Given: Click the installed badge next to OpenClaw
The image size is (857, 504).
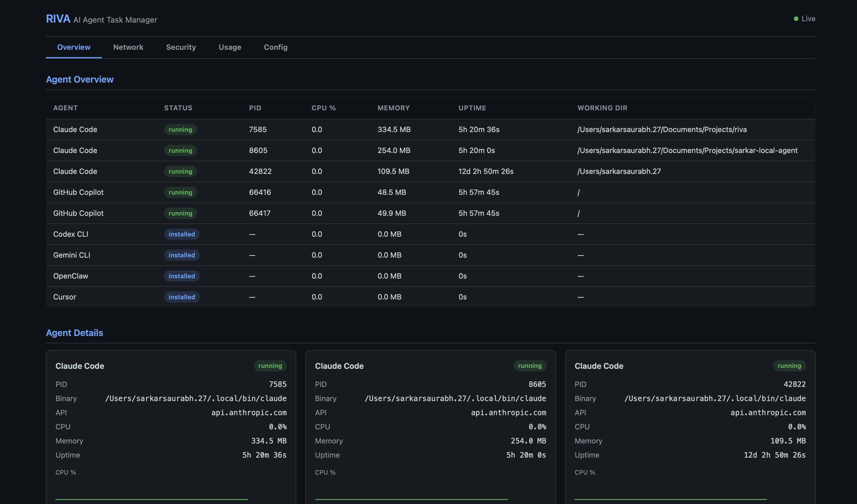Looking at the screenshot, I should pos(182,276).
